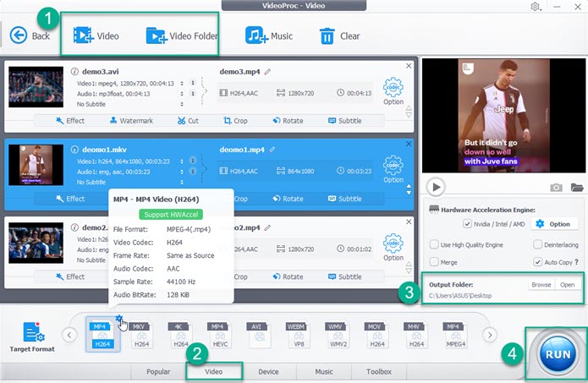Expand audio track selector for demo3.avi
The width and height of the screenshot is (588, 383).
(x=182, y=94)
